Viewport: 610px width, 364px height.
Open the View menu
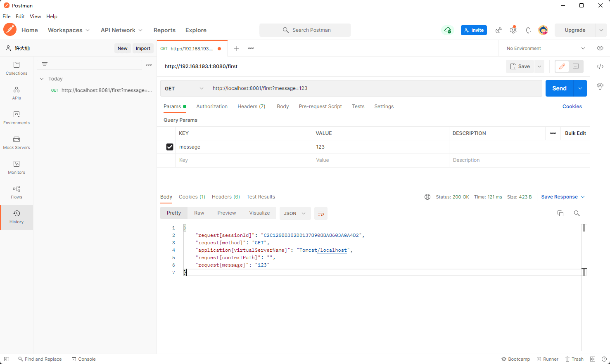tap(35, 17)
